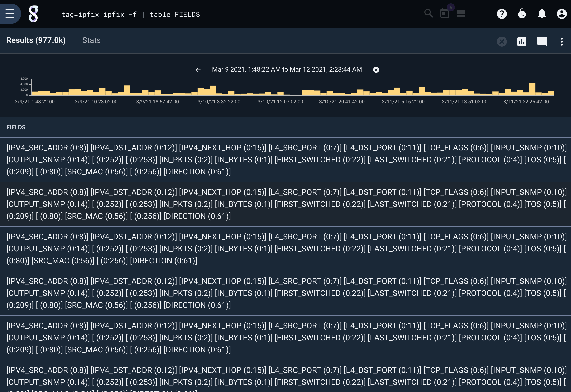This screenshot has width=571, height=392.
Task: Open the comment notes icon
Action: (x=542, y=42)
